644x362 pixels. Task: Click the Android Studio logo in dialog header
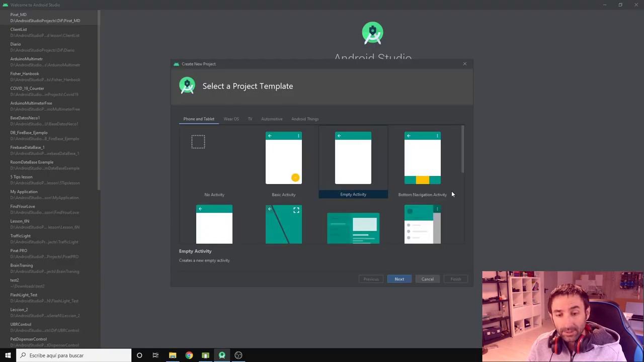coord(187,85)
